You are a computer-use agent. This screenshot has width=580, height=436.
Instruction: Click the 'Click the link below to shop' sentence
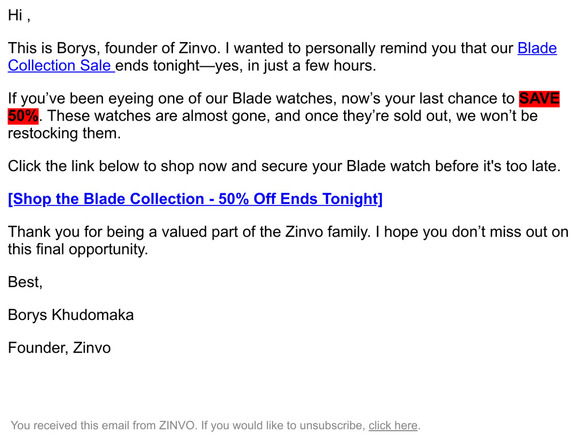(284, 166)
